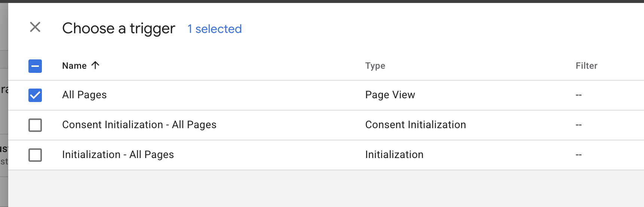Check Consent Initialization - All Pages checkbox
This screenshot has width=644, height=207.
click(x=35, y=125)
